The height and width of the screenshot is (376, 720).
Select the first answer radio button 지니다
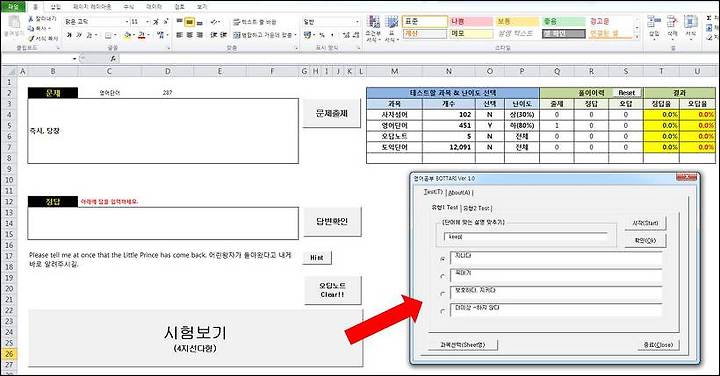(x=443, y=259)
